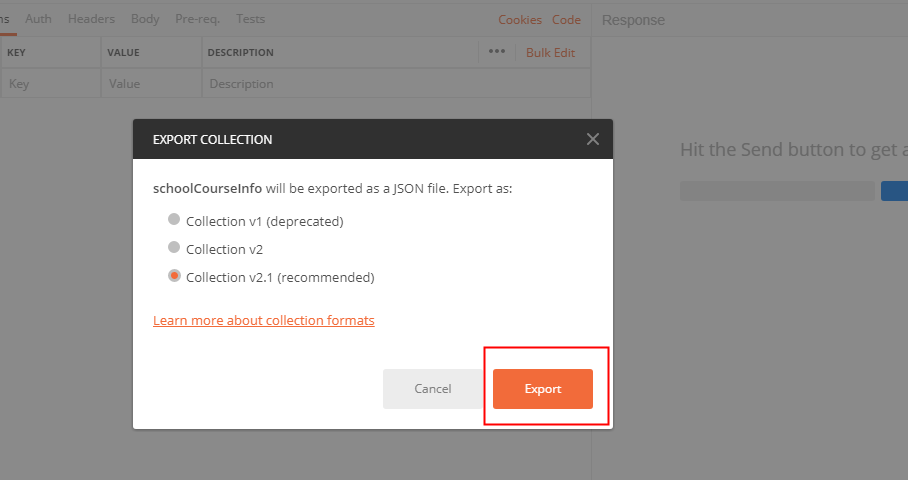Click Bulk Edit for parameters
The image size is (908, 480).
coord(550,53)
